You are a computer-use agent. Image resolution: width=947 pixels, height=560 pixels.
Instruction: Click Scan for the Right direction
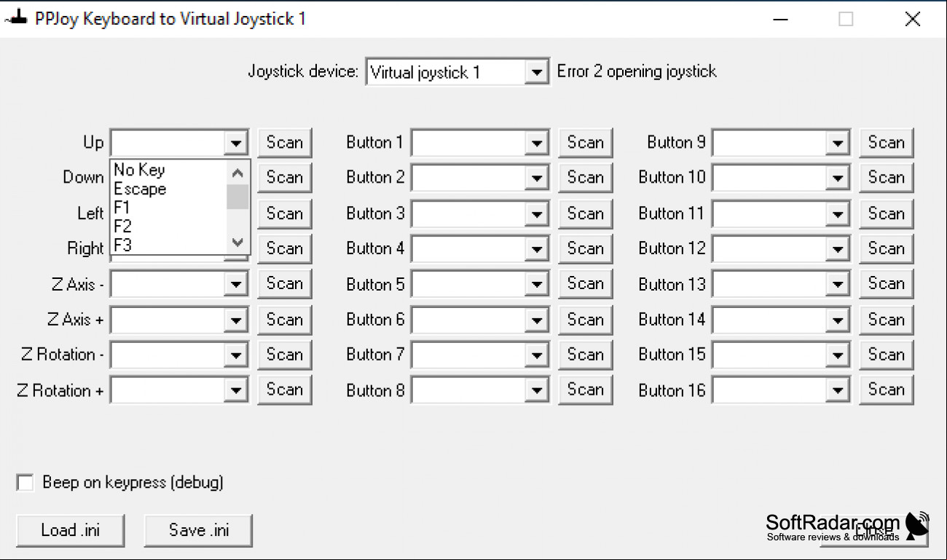[x=285, y=248]
